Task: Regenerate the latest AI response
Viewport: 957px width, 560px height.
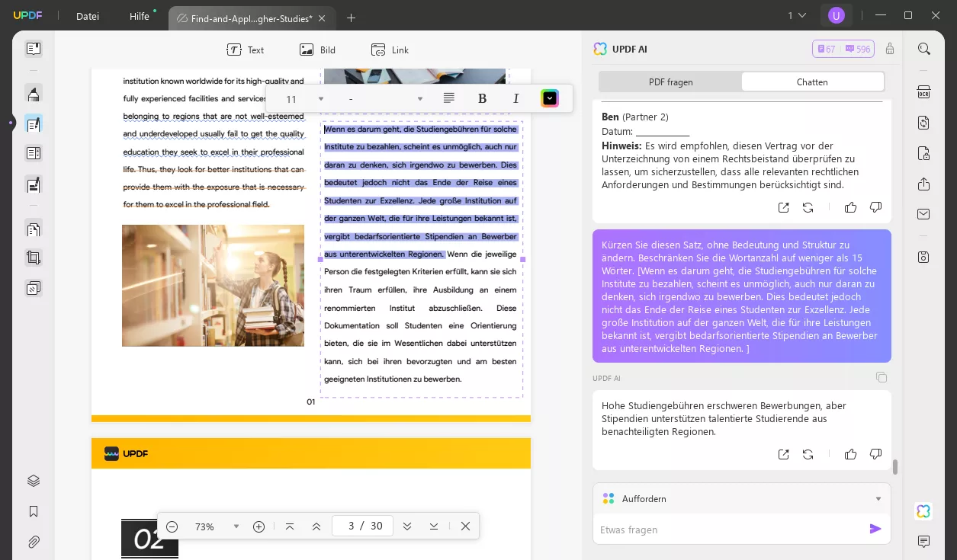Action: pos(808,454)
